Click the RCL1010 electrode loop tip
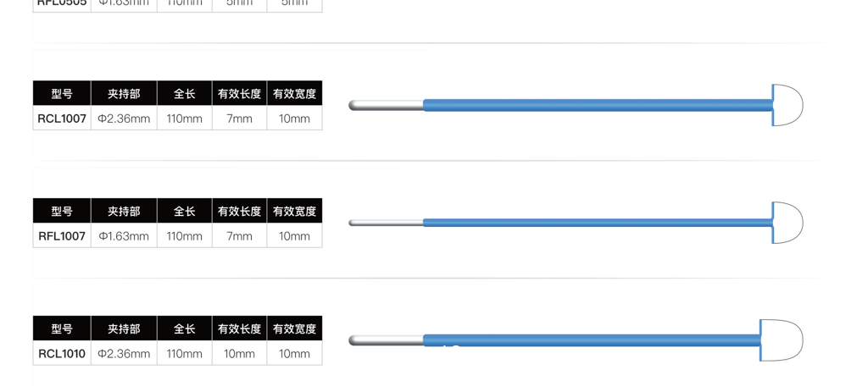The image size is (868, 392). coord(782,340)
